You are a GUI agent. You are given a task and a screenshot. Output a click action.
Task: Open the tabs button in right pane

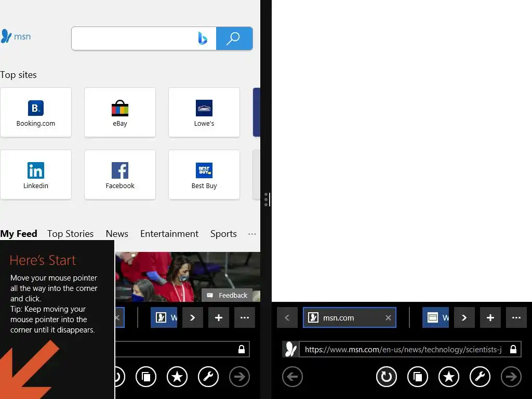(417, 377)
